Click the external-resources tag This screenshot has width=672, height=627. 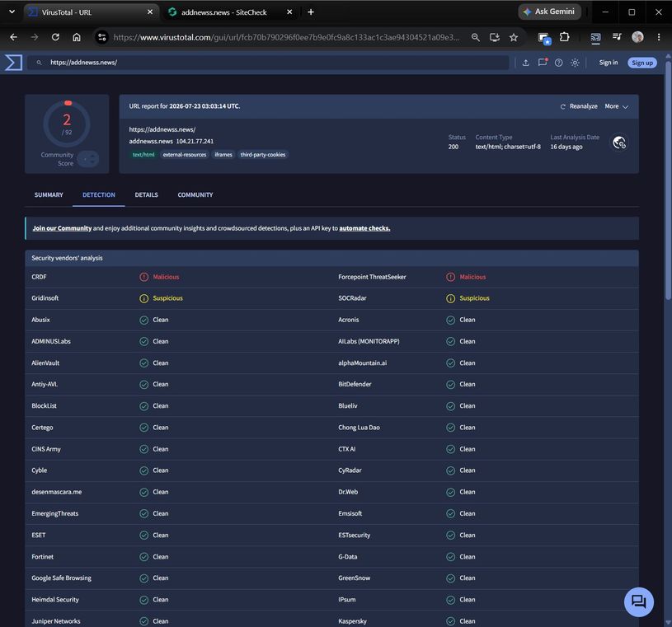click(185, 155)
